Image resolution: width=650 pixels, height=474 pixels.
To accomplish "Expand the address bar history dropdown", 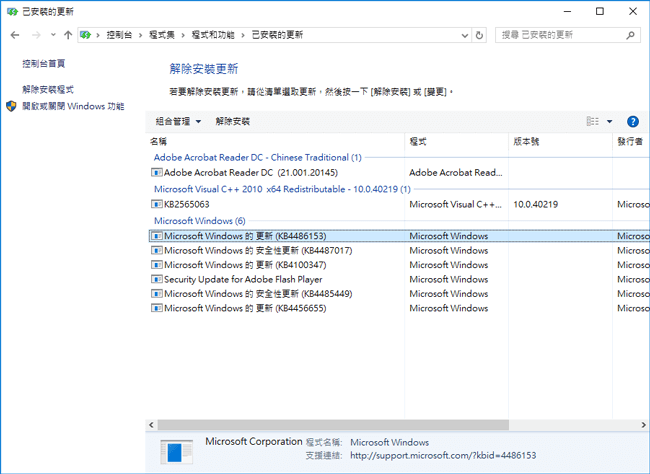I will (x=465, y=36).
